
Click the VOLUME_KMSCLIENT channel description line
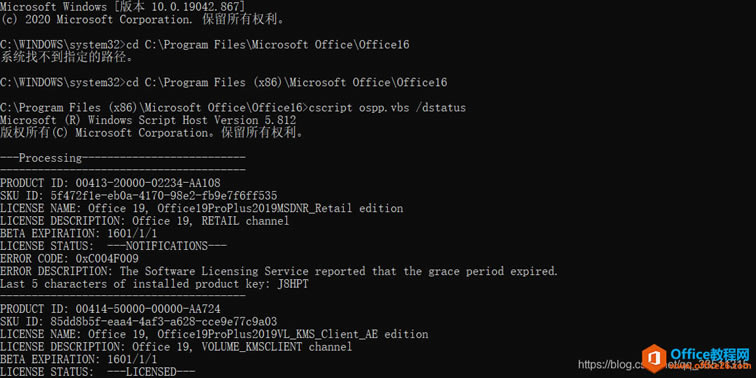(x=176, y=347)
